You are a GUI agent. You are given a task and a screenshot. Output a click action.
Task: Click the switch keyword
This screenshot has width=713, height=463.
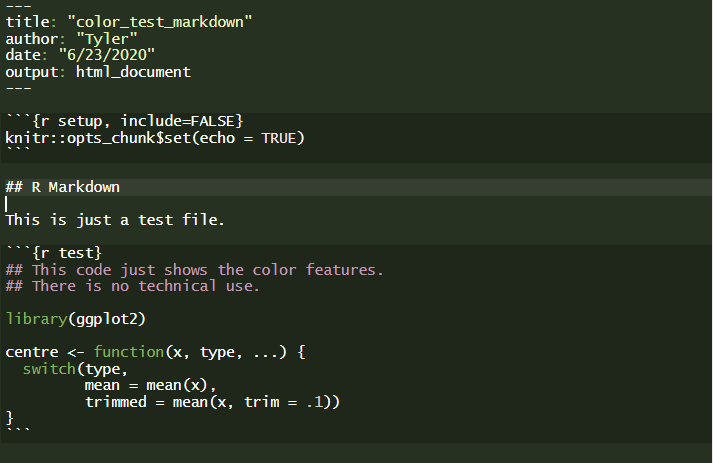49,368
